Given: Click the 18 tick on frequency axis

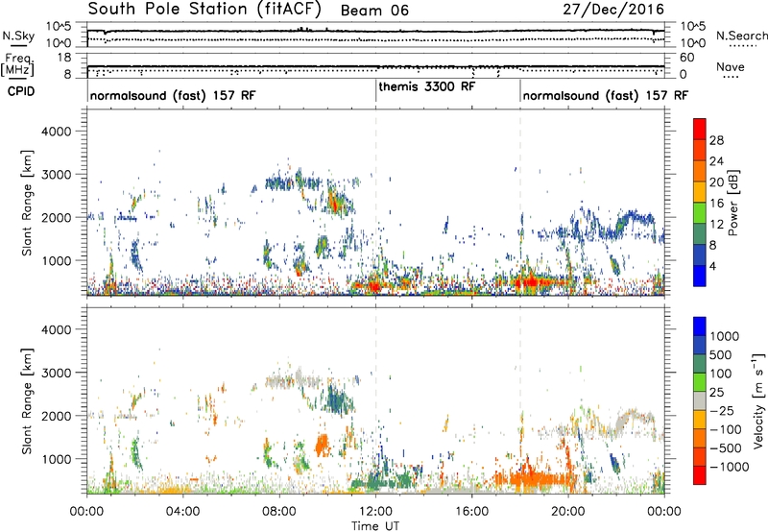Looking at the screenshot, I should [x=64, y=58].
